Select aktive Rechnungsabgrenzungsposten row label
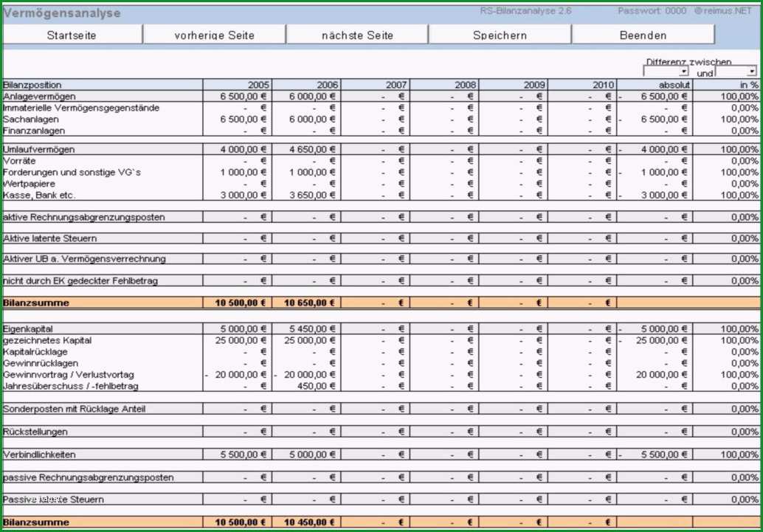 (x=83, y=217)
